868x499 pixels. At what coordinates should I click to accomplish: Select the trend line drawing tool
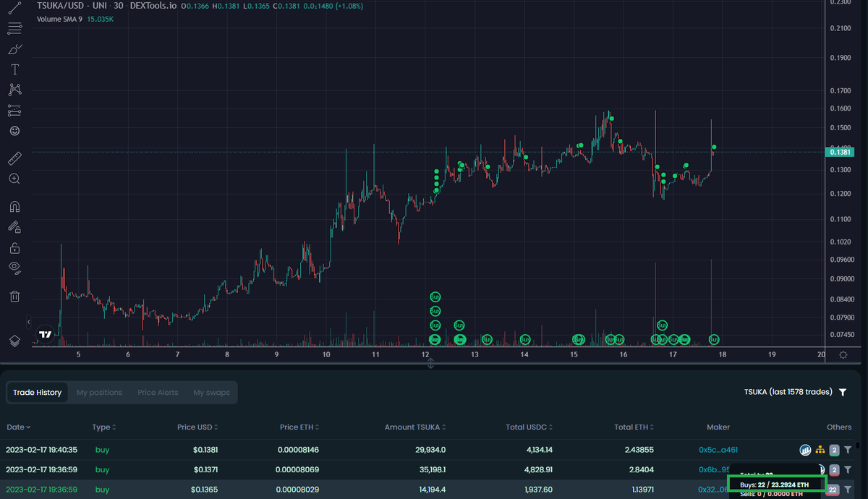click(14, 8)
